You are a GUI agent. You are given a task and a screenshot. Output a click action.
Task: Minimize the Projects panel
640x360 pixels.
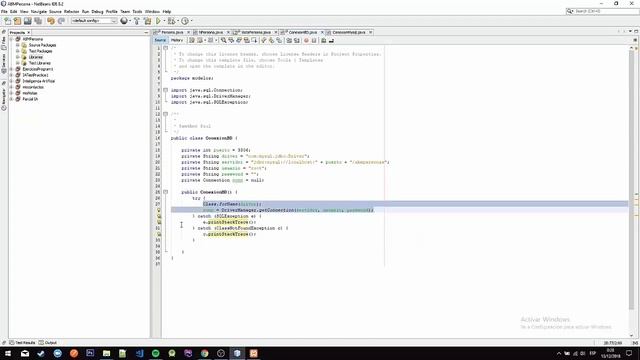coord(146,32)
